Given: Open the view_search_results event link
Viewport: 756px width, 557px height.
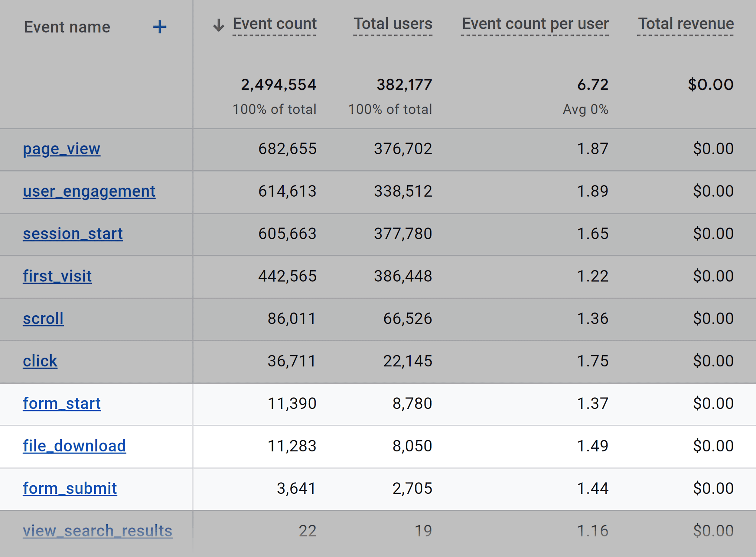Looking at the screenshot, I should coord(98,531).
